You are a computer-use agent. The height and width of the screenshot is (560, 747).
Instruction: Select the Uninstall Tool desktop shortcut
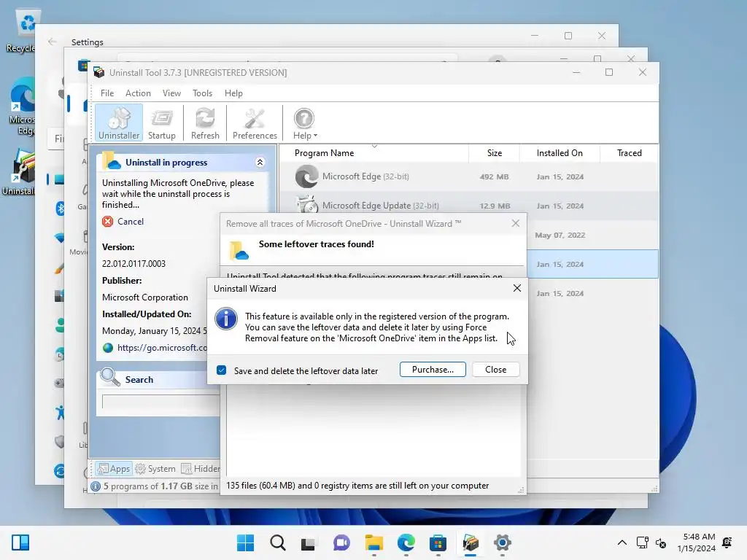18,172
